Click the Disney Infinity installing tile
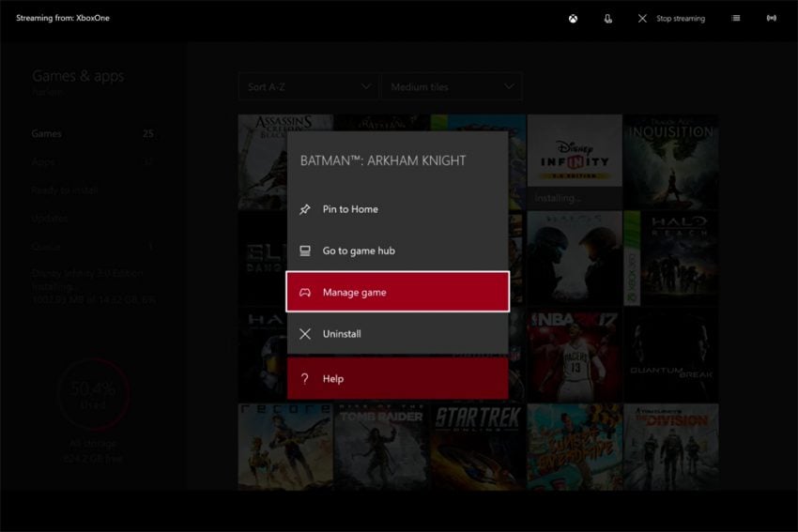798x532 pixels. (x=575, y=161)
